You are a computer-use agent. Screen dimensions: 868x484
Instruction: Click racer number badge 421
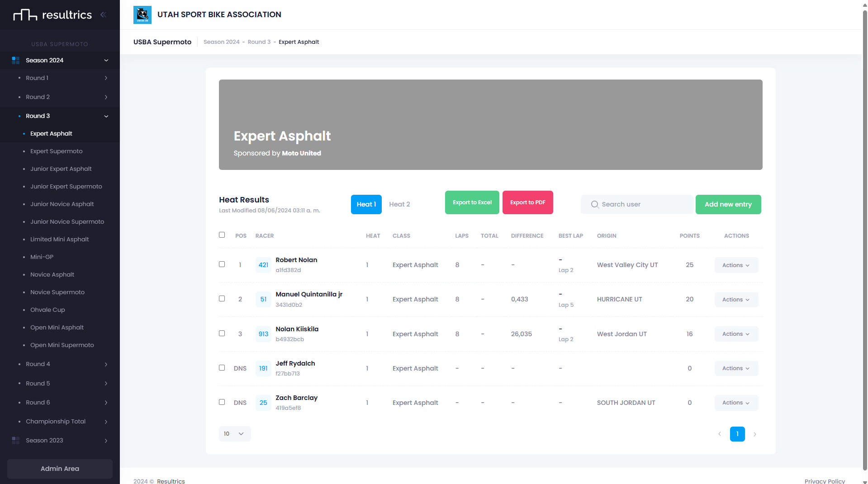(x=263, y=265)
